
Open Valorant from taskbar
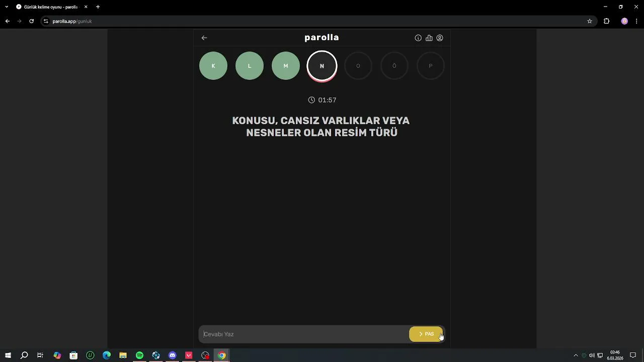189,355
